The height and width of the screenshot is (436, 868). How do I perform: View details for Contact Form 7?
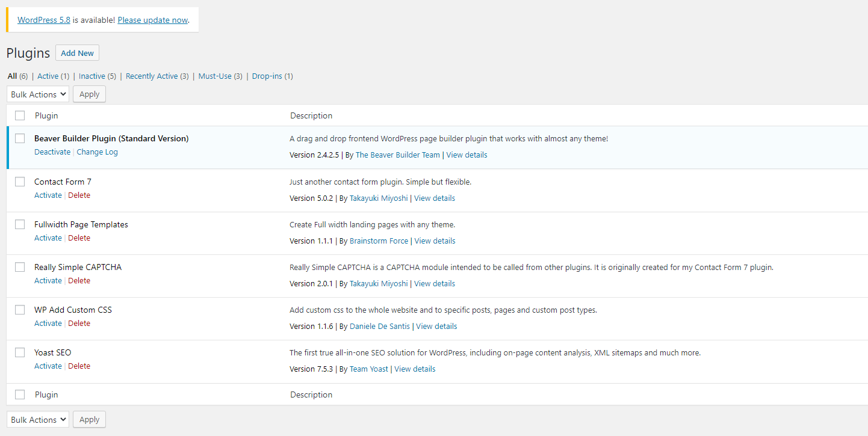[435, 198]
